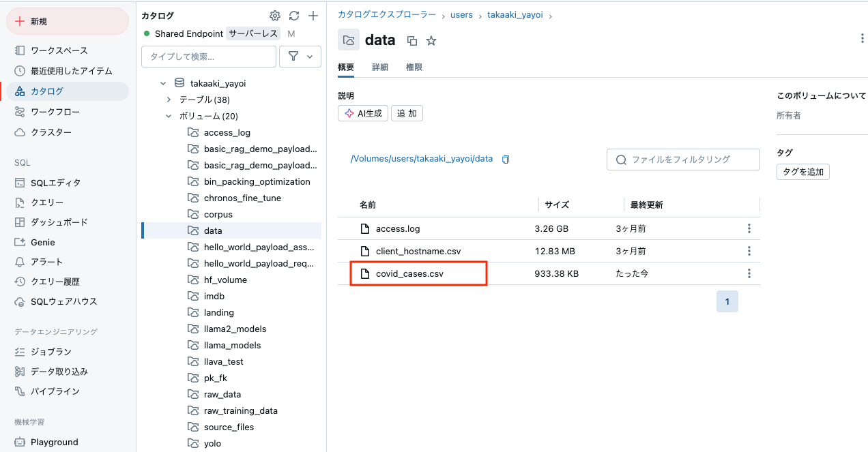Image resolution: width=868 pixels, height=452 pixels.
Task: Collapse the ボリューム (20) tree node
Action: [168, 116]
